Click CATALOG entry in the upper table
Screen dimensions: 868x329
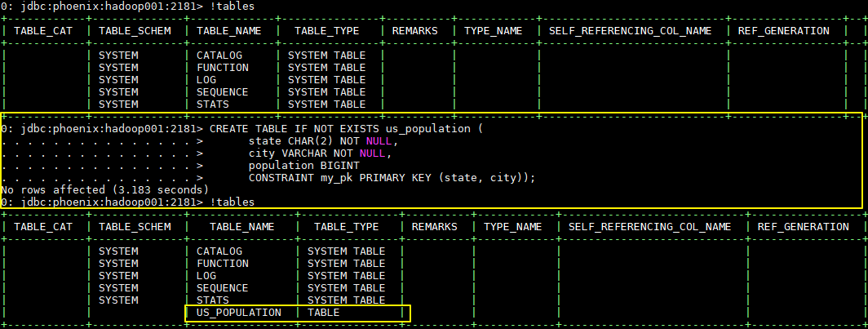click(219, 55)
